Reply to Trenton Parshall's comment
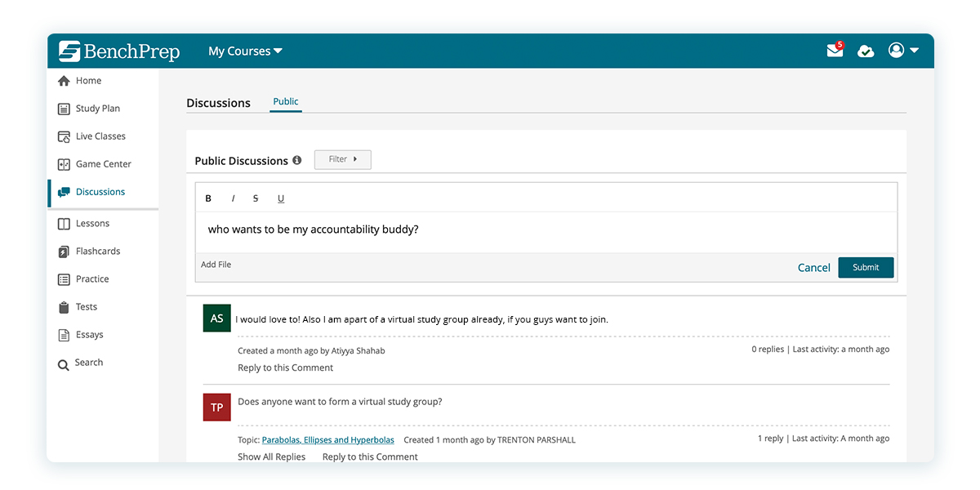Image resolution: width=980 pixels, height=490 pixels. point(370,457)
